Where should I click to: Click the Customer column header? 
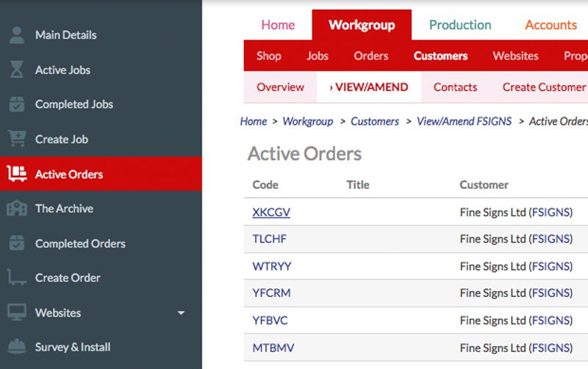coord(484,185)
